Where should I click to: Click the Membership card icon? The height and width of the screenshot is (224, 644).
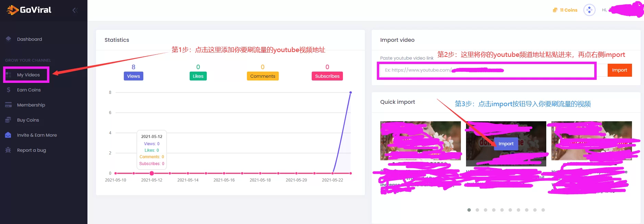[x=9, y=105]
